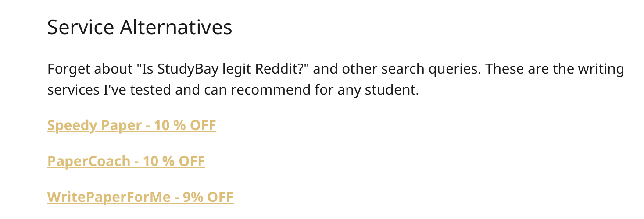Open the WritePaperForMe discount link
Screen dimensions: 644x219
pos(140,198)
